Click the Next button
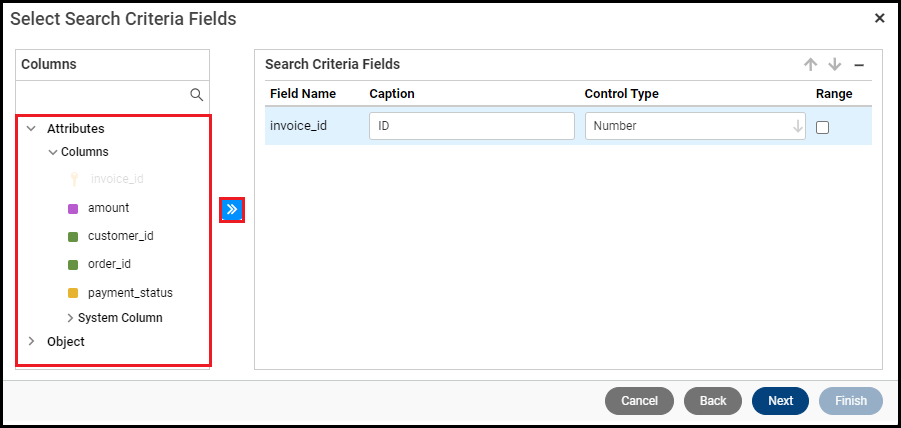The height and width of the screenshot is (428, 901). pyautogui.click(x=780, y=401)
